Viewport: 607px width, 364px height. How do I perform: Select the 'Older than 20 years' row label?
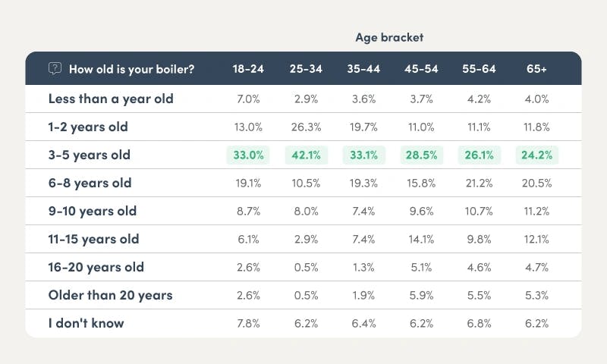[110, 295]
